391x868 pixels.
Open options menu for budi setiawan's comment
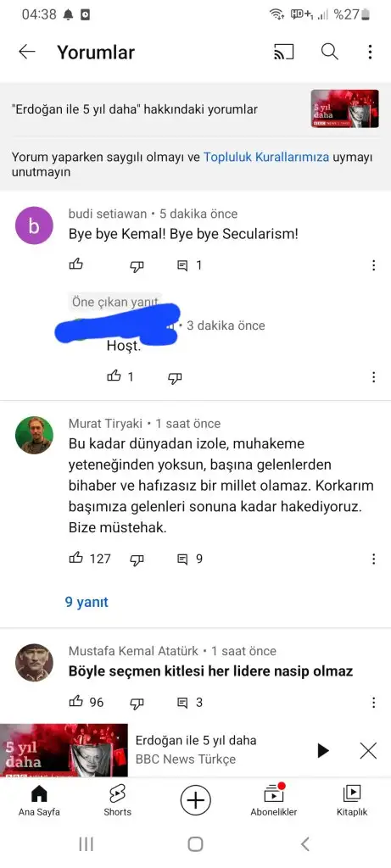coord(374,265)
